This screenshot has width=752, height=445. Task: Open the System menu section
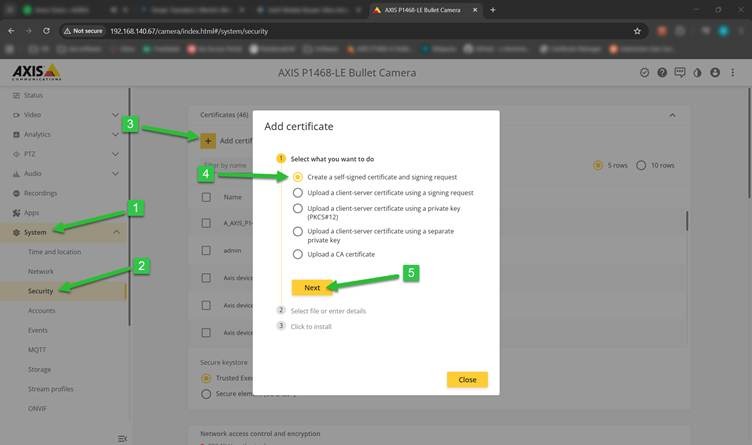(x=35, y=233)
